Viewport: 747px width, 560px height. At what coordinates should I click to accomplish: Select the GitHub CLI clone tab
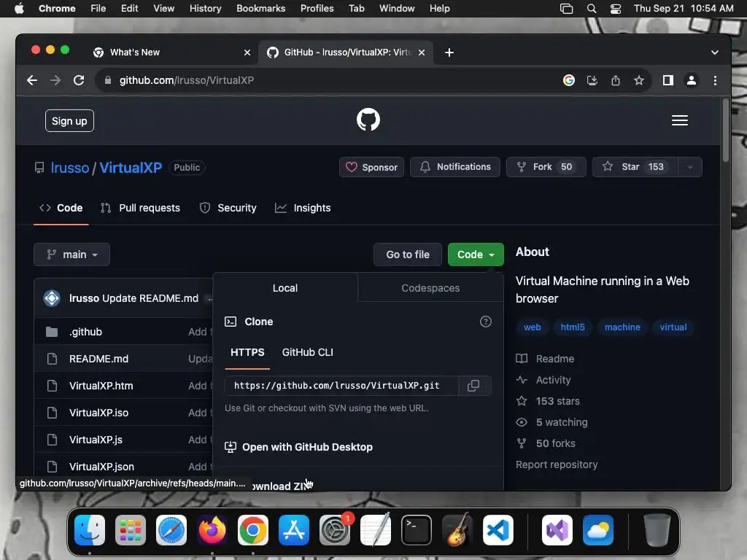[x=307, y=352]
